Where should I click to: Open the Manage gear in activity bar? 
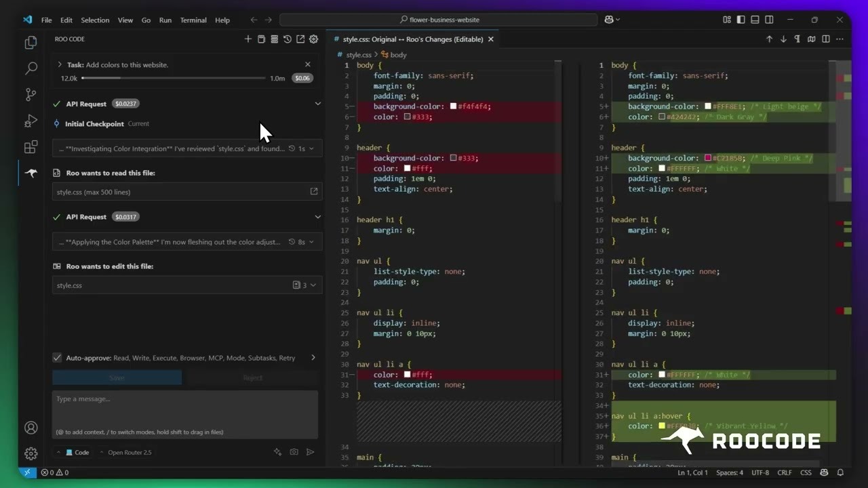point(31,453)
